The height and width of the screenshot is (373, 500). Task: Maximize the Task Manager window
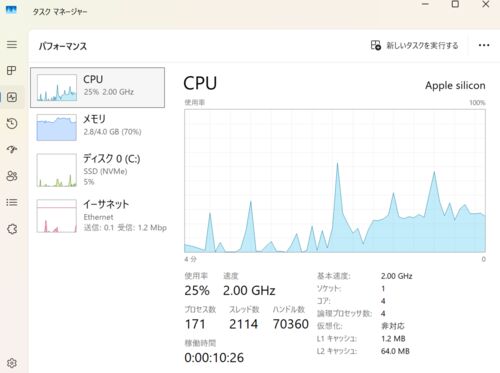coord(455,4)
